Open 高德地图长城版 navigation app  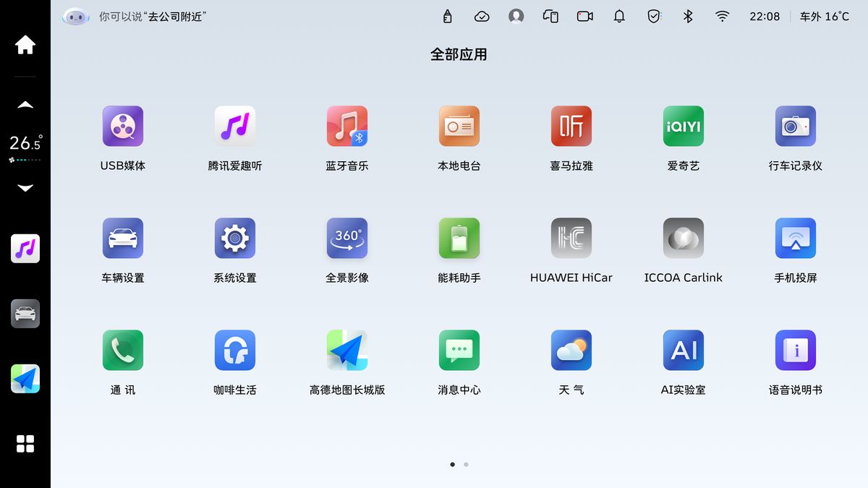[347, 351]
